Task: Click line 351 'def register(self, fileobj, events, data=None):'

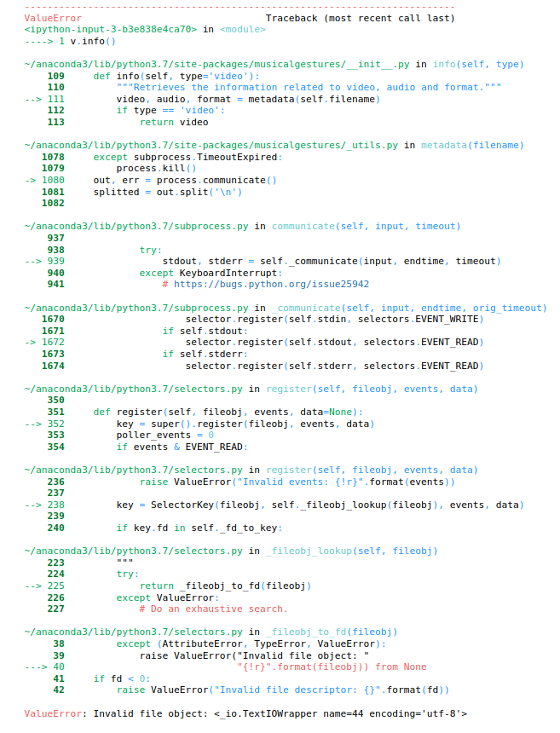Action: tap(228, 412)
